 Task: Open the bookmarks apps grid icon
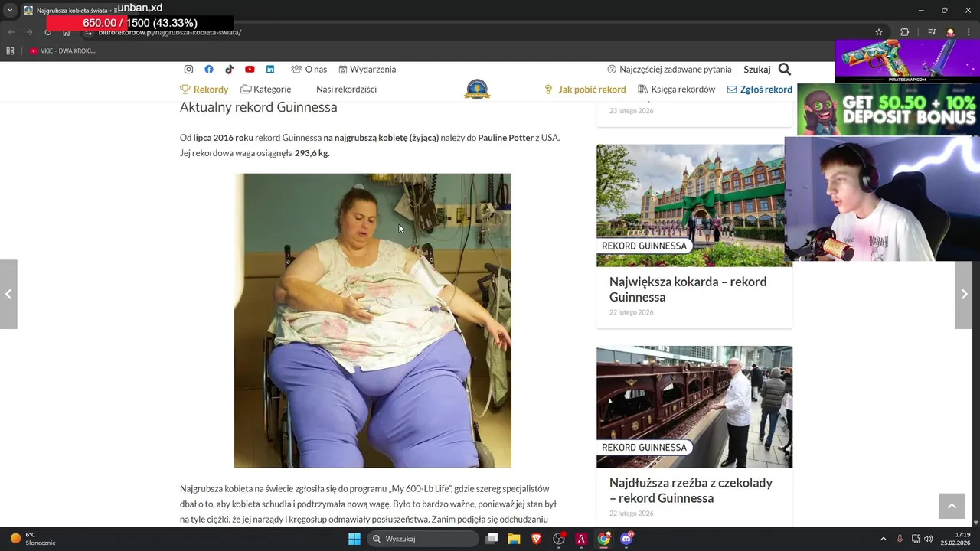(10, 51)
